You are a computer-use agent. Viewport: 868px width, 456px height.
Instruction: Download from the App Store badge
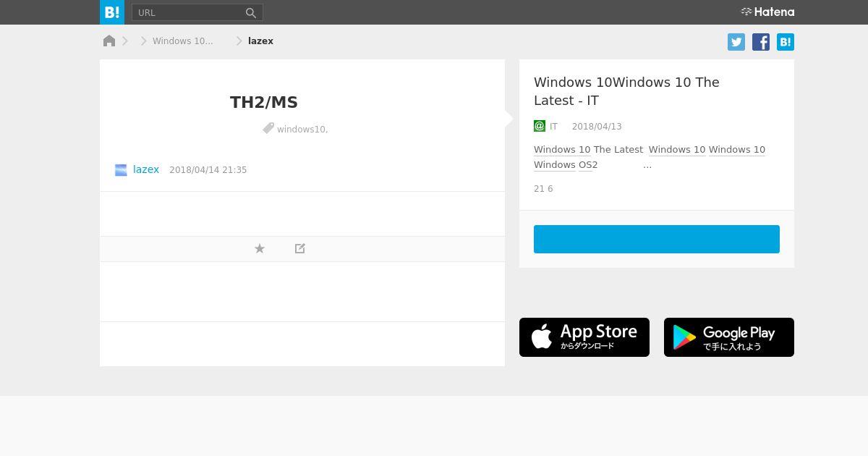click(584, 337)
